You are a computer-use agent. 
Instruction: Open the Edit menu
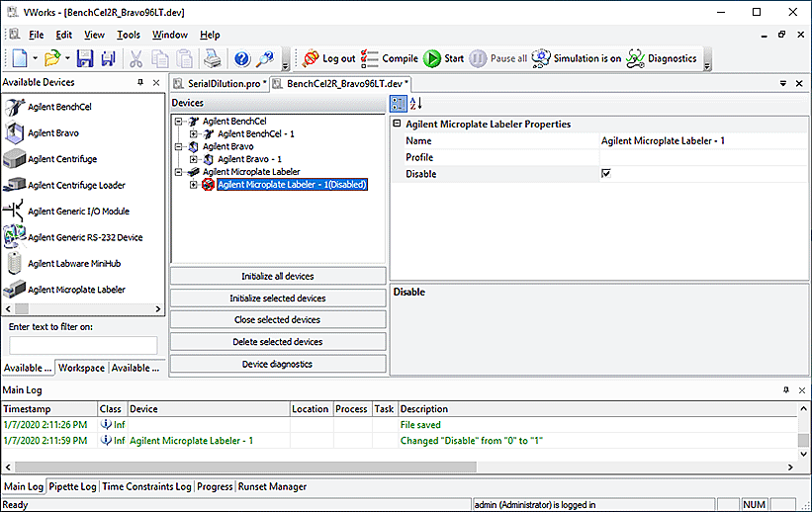point(63,35)
